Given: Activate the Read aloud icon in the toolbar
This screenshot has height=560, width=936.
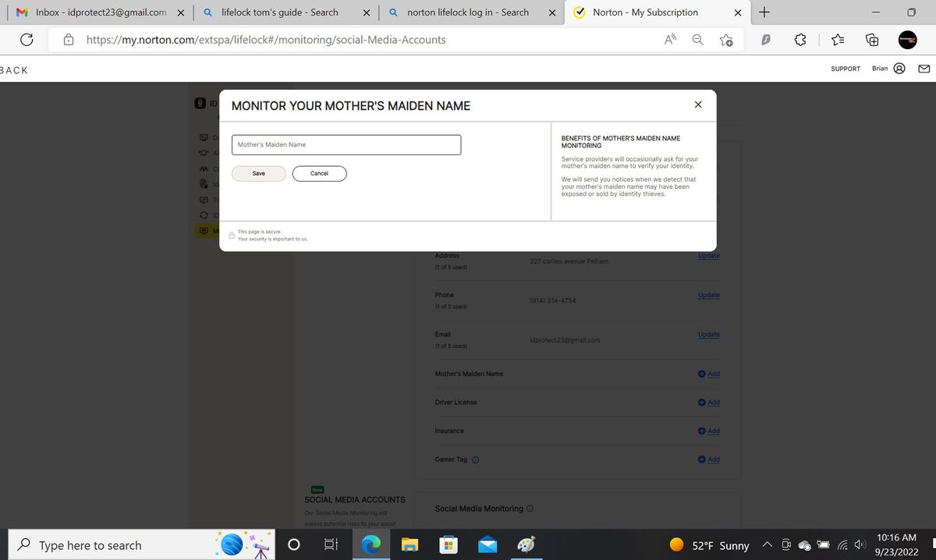Looking at the screenshot, I should 669,39.
